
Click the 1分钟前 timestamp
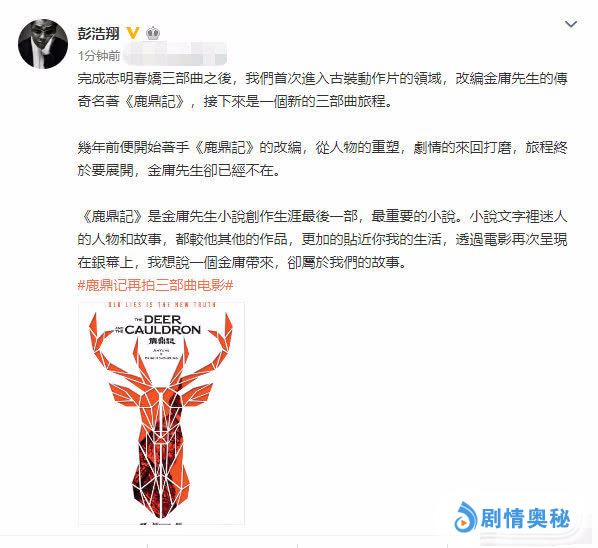(99, 56)
